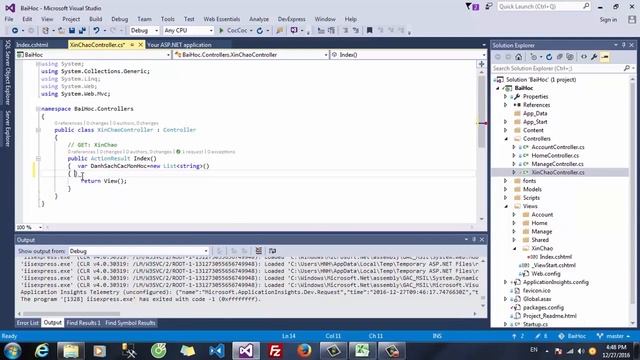Select Index.cshtml under XinChao folder
640x360 pixels.
pos(556,257)
